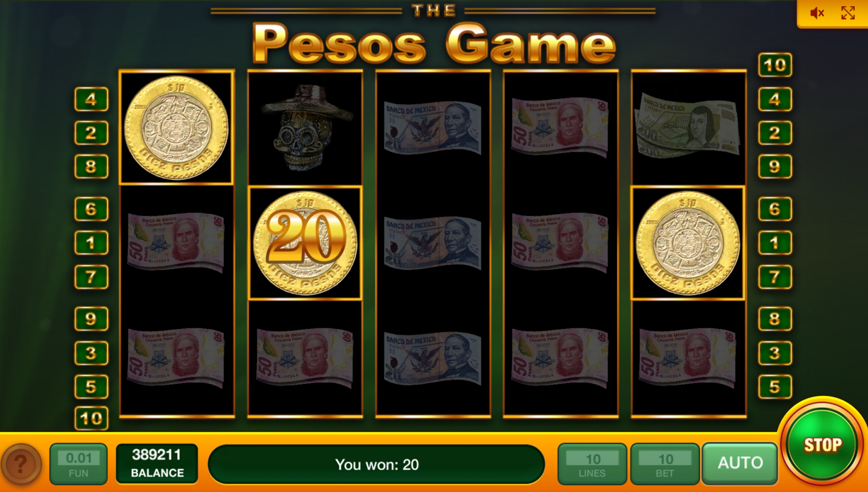Select payline 5 marker on left side
This screenshot has width=868, height=492.
[91, 387]
